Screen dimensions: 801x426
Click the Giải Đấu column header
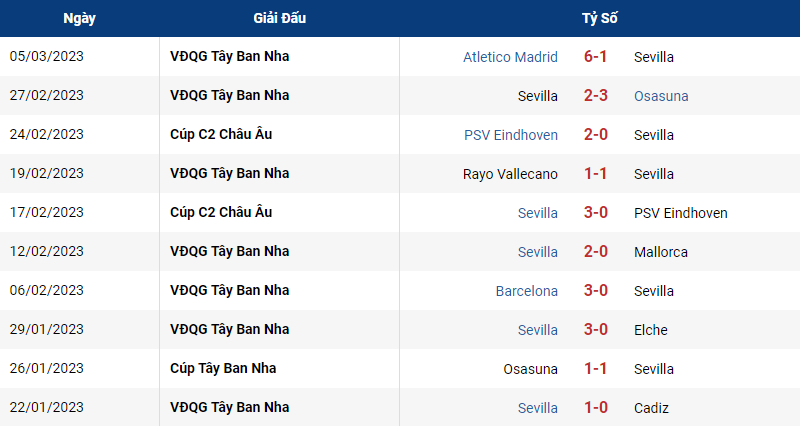pos(279,18)
